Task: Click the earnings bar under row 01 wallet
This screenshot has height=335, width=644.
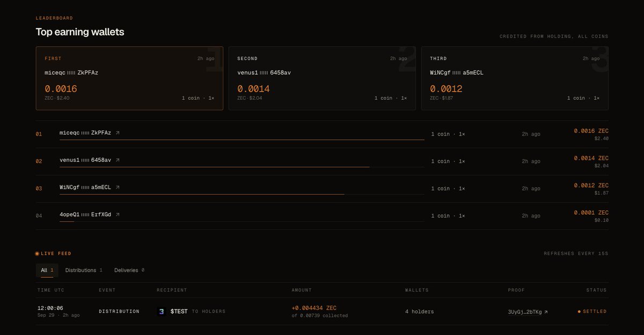Action: point(242,139)
